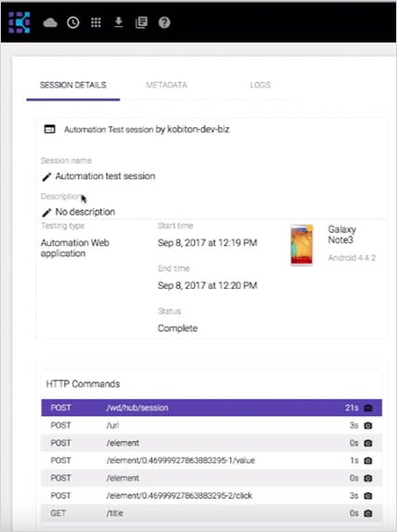Click the Galaxy Note3 device thumbnail
Image resolution: width=397 pixels, height=532 pixels.
point(301,244)
